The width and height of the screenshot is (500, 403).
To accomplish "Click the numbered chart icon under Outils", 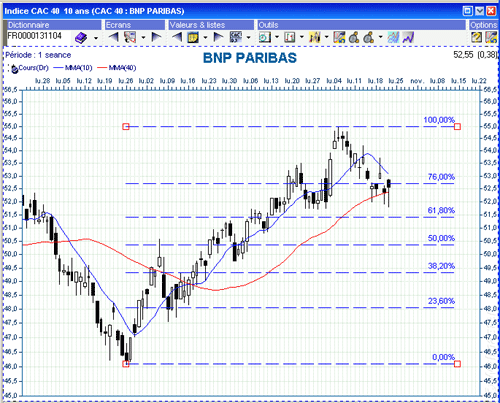I will [x=290, y=37].
